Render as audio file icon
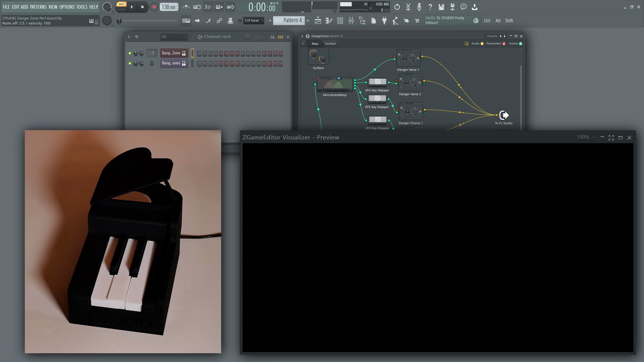 [x=452, y=7]
